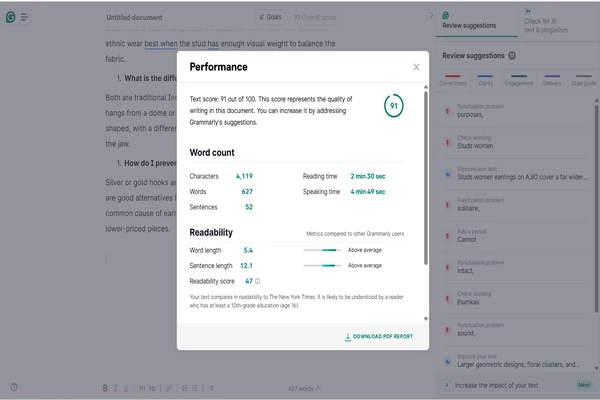Image resolution: width=600 pixels, height=400 pixels.
Task: Toggle Bold formatting
Action: [x=105, y=388]
